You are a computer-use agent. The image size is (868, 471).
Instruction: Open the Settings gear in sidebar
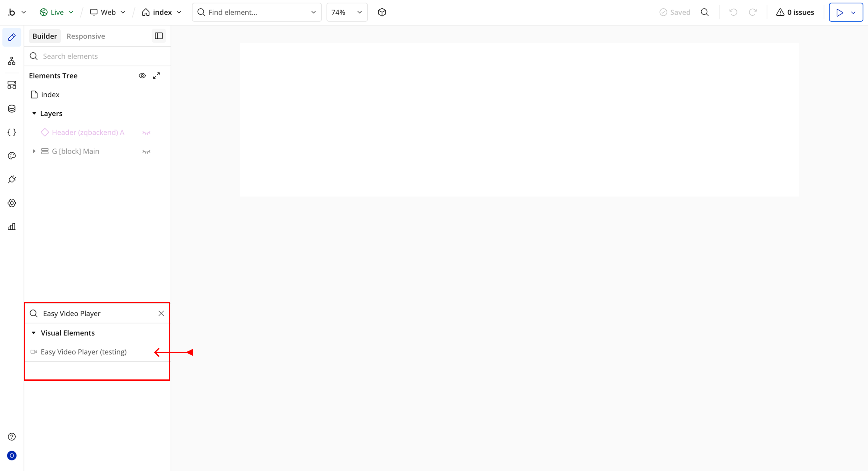tap(12, 203)
